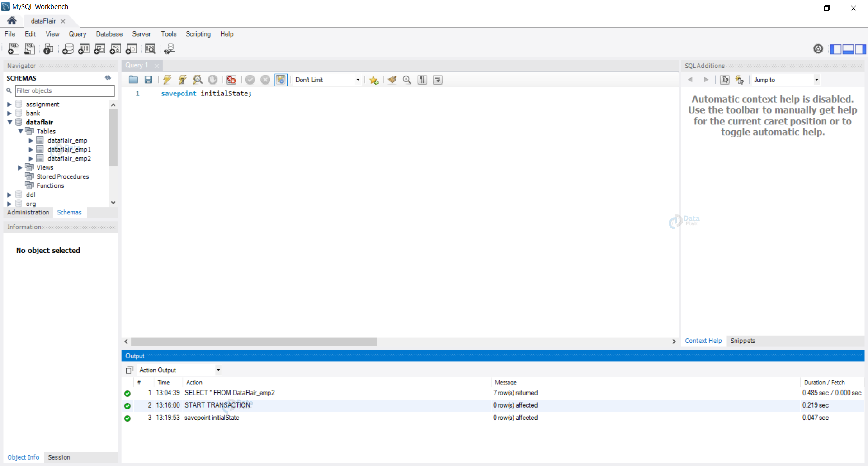The height and width of the screenshot is (466, 868).
Task: Open new SQL tab for executing queries
Action: click(x=14, y=49)
